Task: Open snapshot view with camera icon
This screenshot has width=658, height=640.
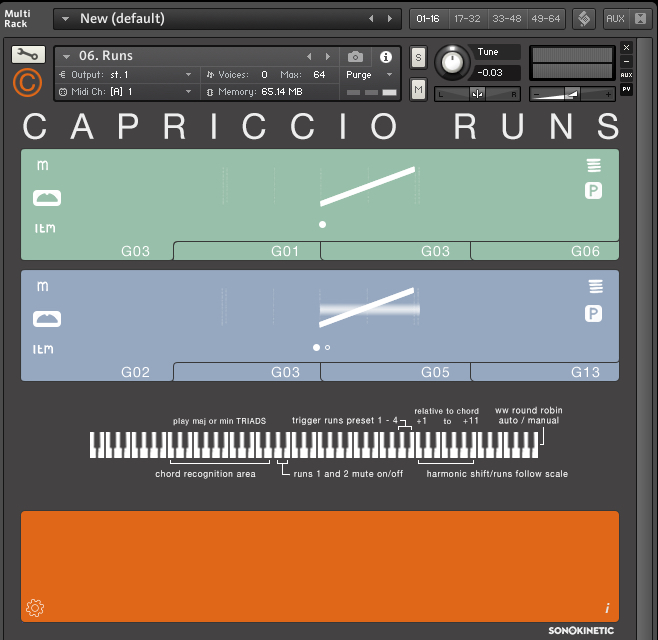Action: (x=355, y=57)
